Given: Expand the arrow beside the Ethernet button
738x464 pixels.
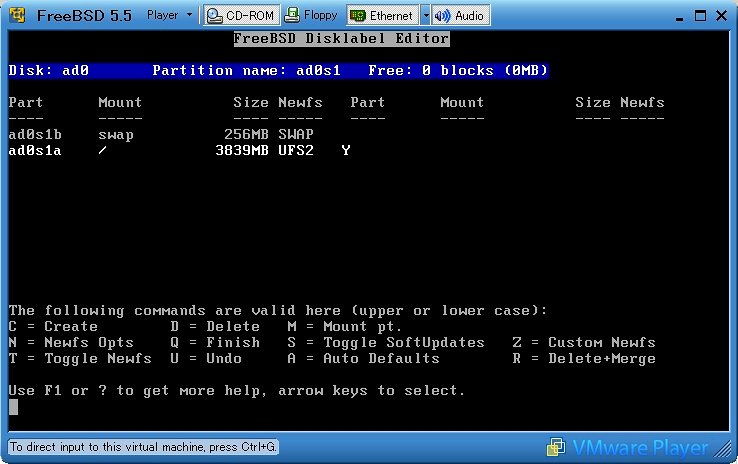Looking at the screenshot, I should point(426,15).
